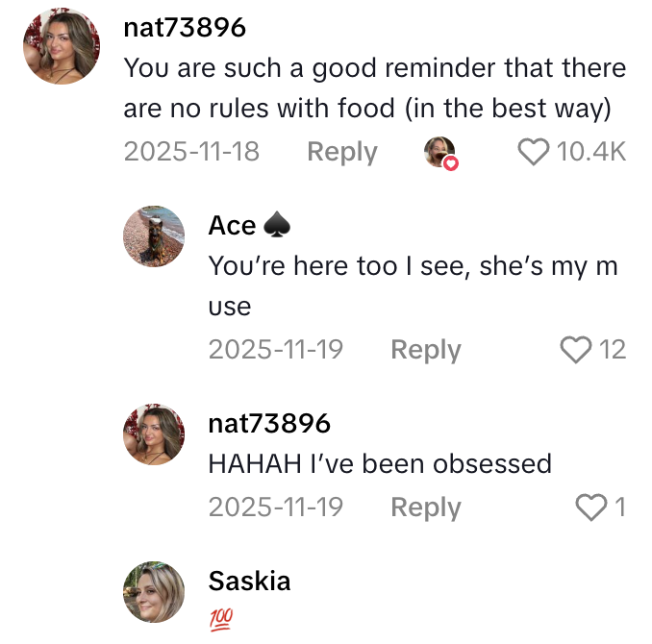The width and height of the screenshot is (652, 644).
Task: Open nat73896's avatar on the reply
Action: coord(154,434)
